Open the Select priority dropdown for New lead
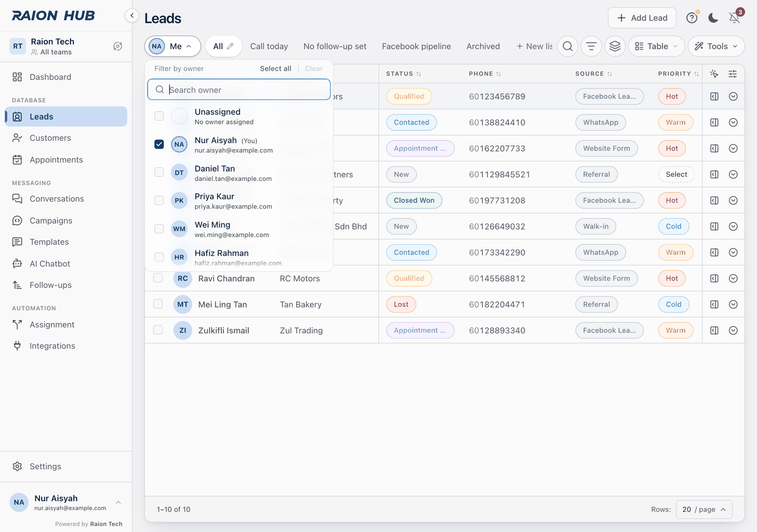Viewport: 757px width, 532px height. pyautogui.click(x=677, y=174)
